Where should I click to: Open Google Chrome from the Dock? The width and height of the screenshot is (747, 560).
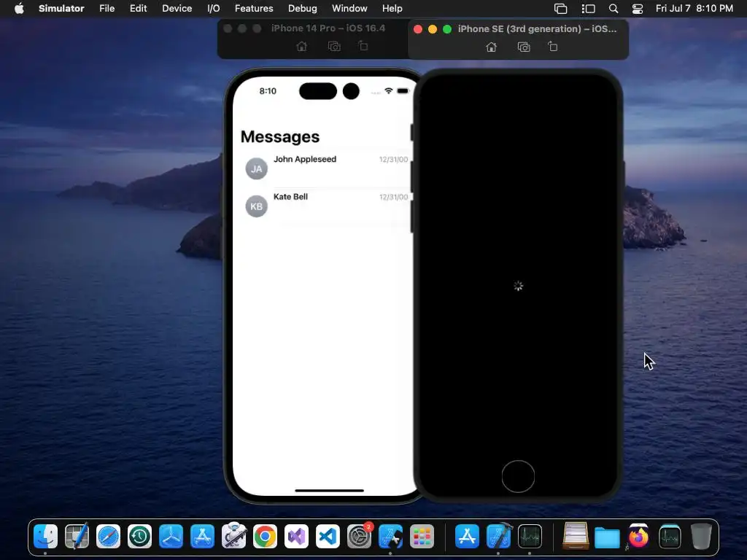[x=265, y=536]
